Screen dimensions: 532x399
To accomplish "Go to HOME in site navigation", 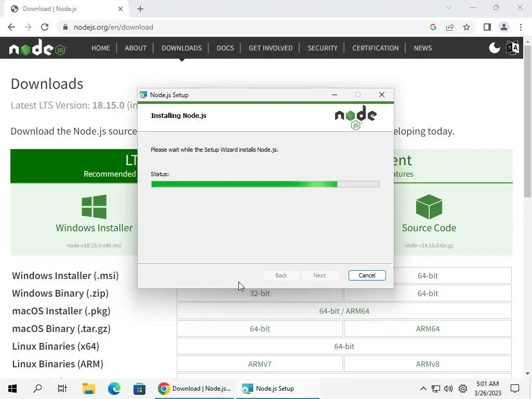I will pos(100,48).
